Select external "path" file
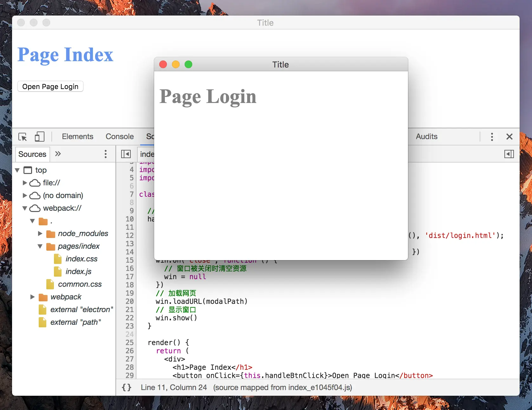 coord(76,322)
